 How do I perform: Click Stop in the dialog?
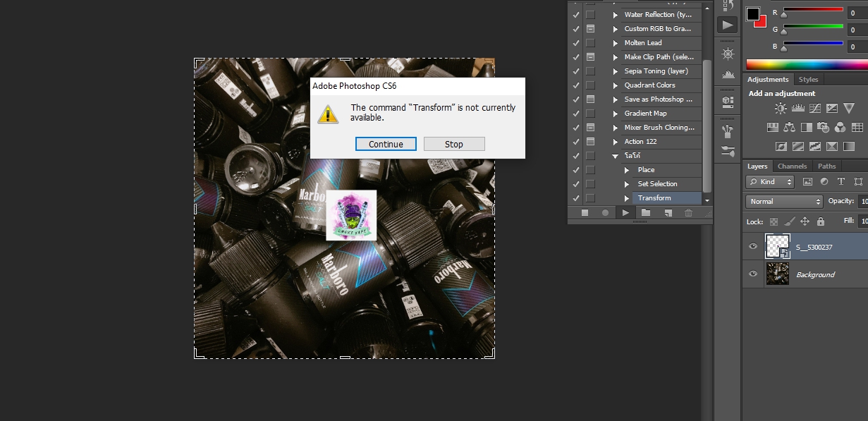454,144
